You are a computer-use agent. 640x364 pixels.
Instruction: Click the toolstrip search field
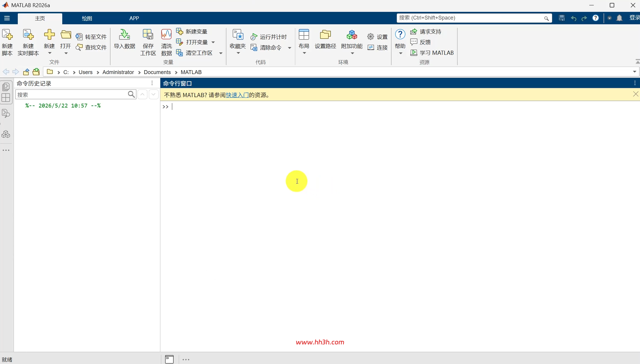point(474,18)
